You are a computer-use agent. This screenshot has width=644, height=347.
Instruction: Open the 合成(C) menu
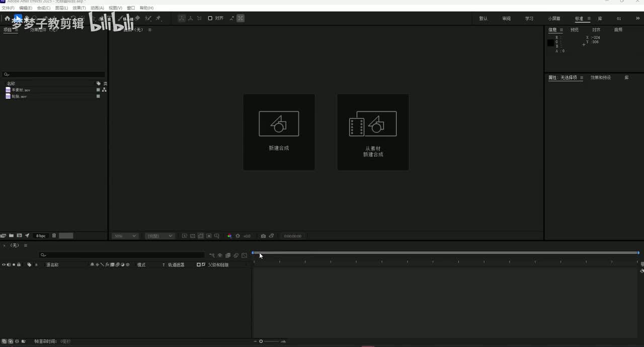pyautogui.click(x=44, y=8)
